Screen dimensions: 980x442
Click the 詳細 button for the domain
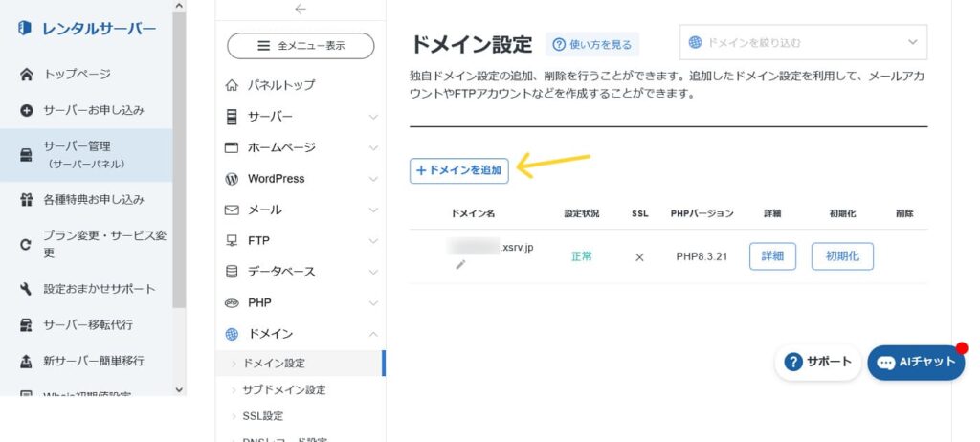coord(772,256)
